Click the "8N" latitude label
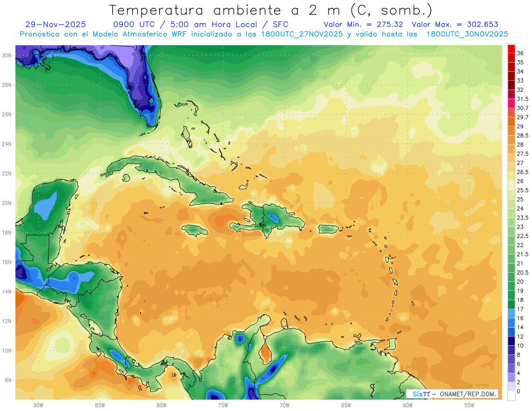This screenshot has height=411, width=532. coord(8,380)
